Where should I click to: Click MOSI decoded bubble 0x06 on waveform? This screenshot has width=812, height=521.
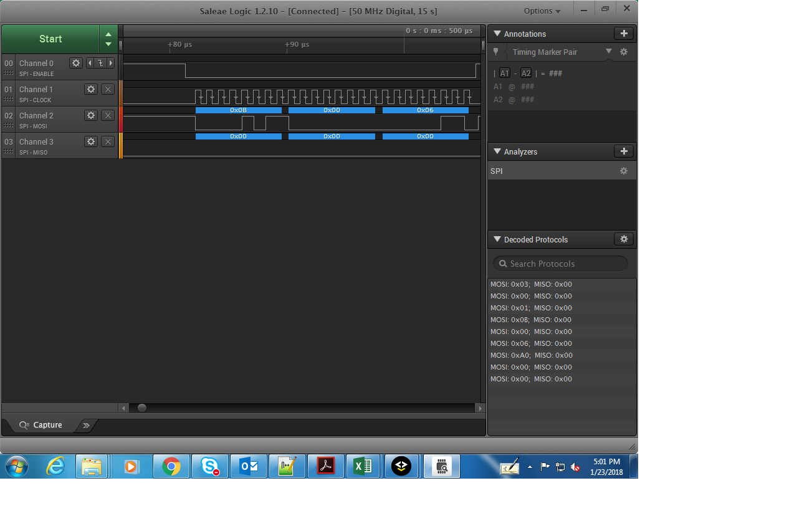pos(426,110)
